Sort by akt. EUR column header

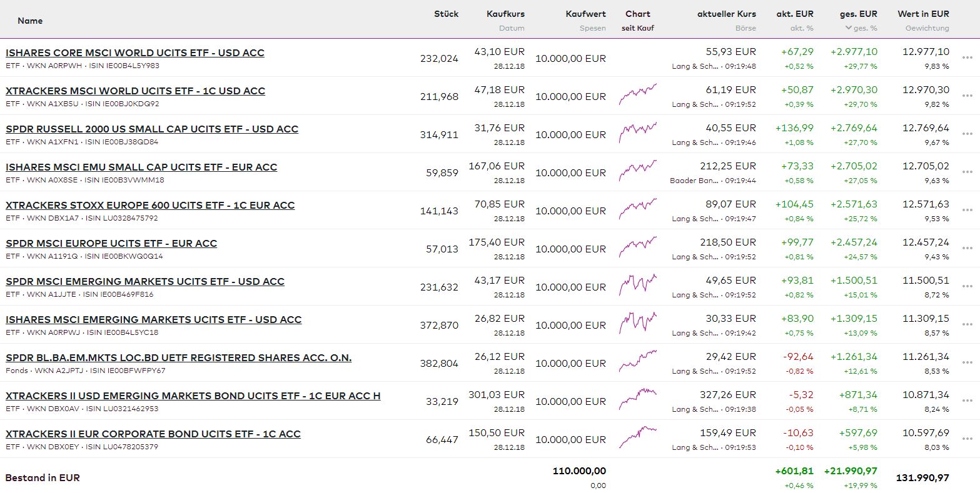794,14
